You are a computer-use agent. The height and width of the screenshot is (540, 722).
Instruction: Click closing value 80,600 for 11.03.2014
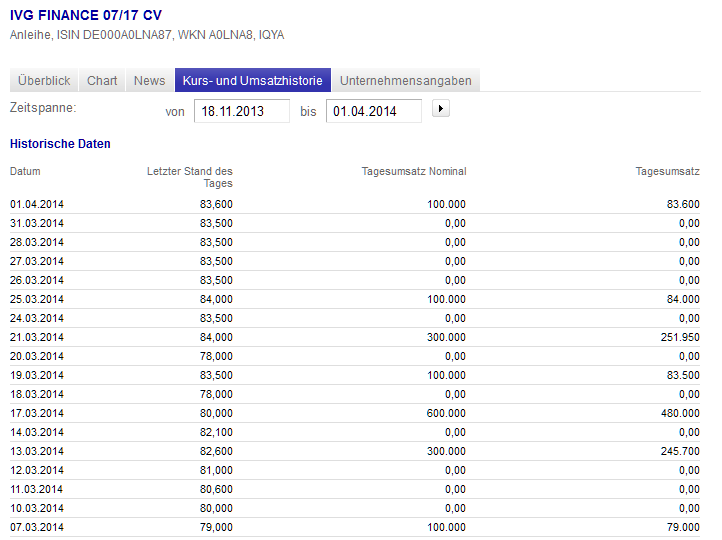(x=216, y=489)
